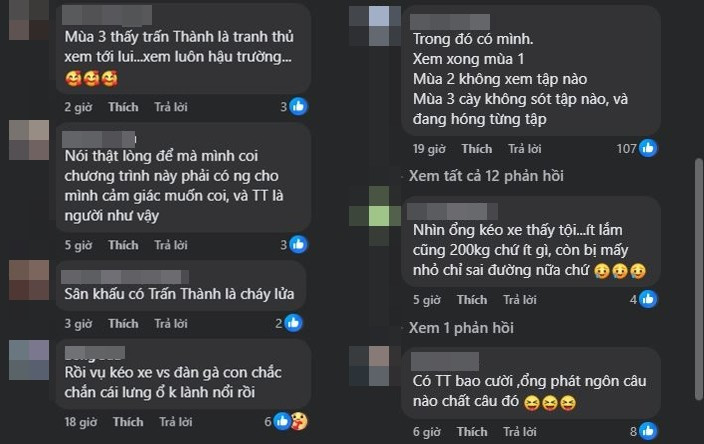Viewport: 704px width, 444px height.
Task: Reply to 'Mùa 3 thấy trấn Thành' comment
Action: coord(171,106)
